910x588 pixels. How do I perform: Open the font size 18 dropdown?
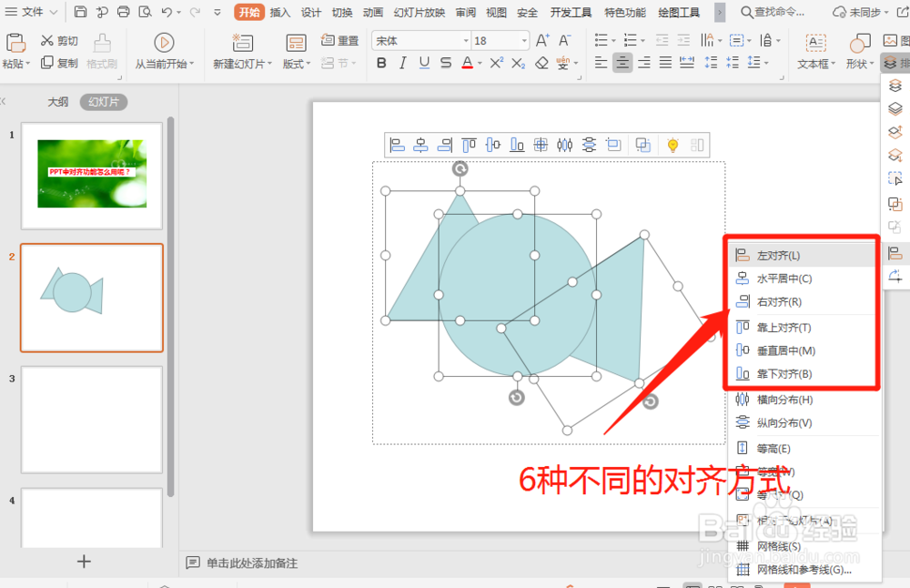click(524, 41)
